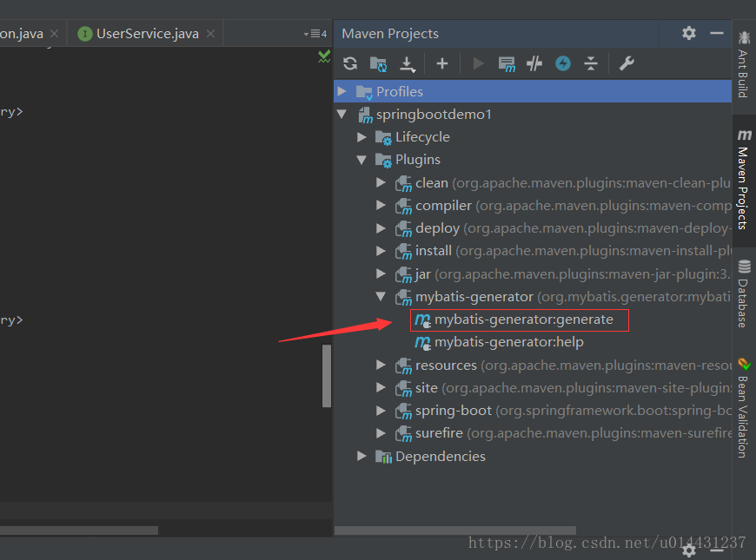
Task: Collapse the springbootdemo1 project node
Action: pyautogui.click(x=342, y=115)
